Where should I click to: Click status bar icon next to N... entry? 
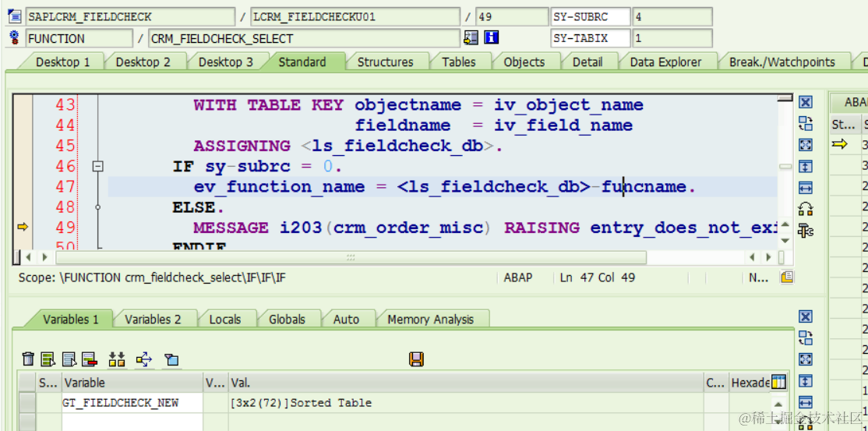[x=787, y=277]
